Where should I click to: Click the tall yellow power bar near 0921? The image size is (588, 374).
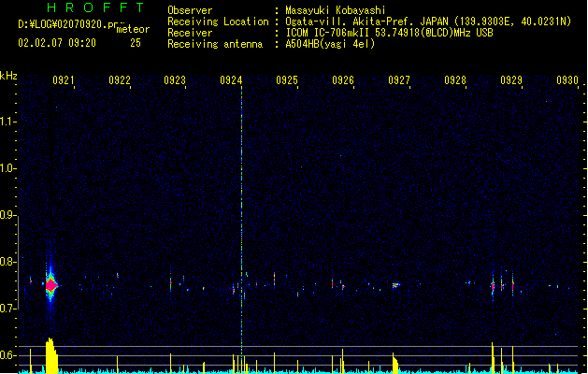51,355
